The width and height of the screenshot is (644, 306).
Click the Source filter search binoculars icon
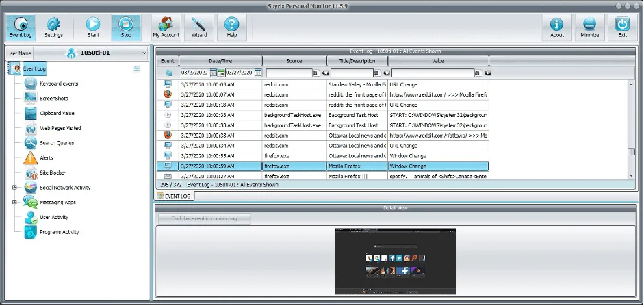coord(315,73)
